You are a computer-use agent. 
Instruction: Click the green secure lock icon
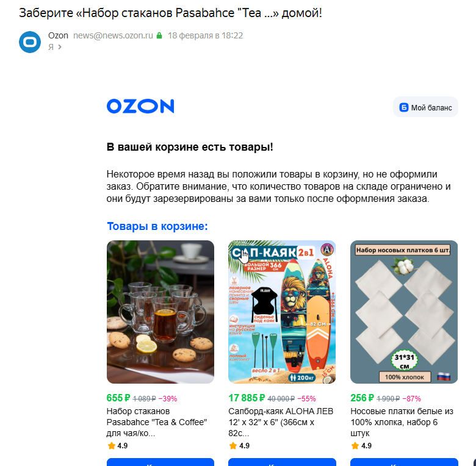click(159, 35)
